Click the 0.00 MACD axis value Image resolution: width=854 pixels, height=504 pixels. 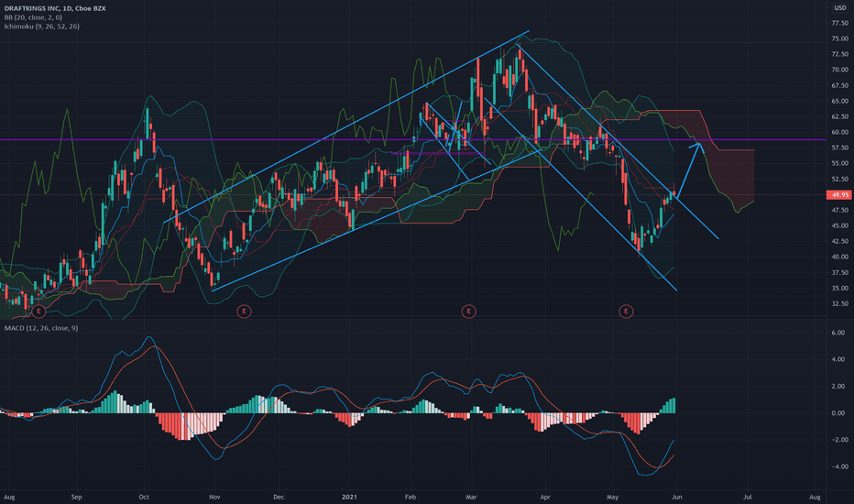click(x=838, y=413)
